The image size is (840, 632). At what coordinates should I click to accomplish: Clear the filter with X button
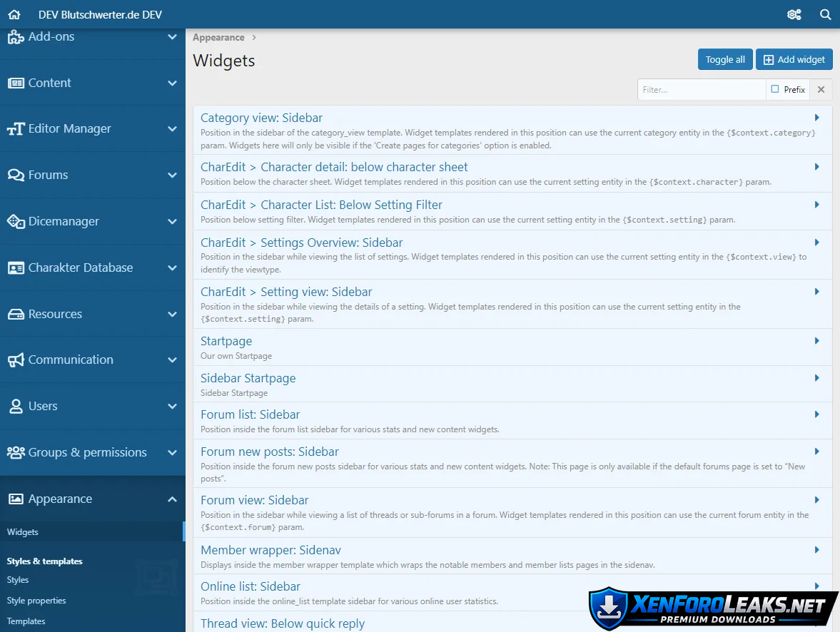click(821, 89)
